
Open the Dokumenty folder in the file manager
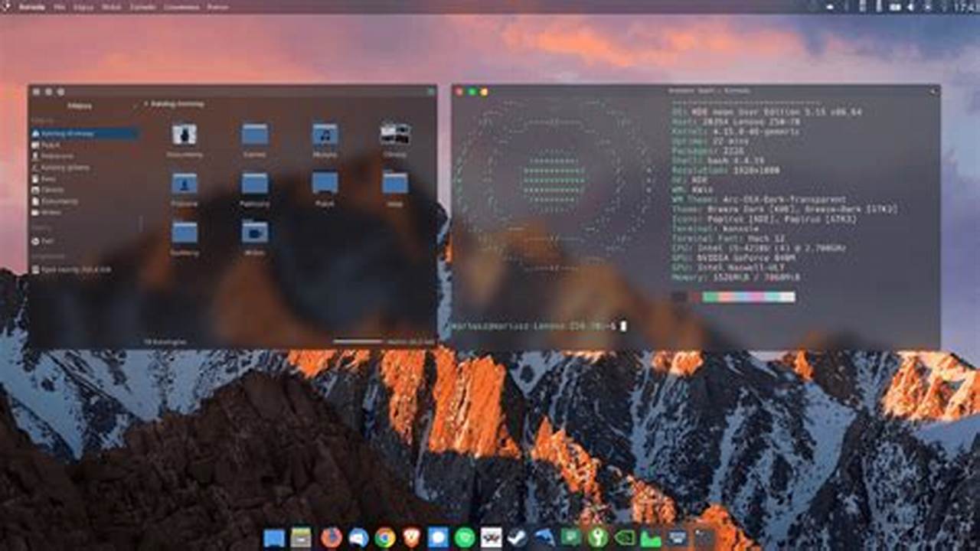click(184, 138)
